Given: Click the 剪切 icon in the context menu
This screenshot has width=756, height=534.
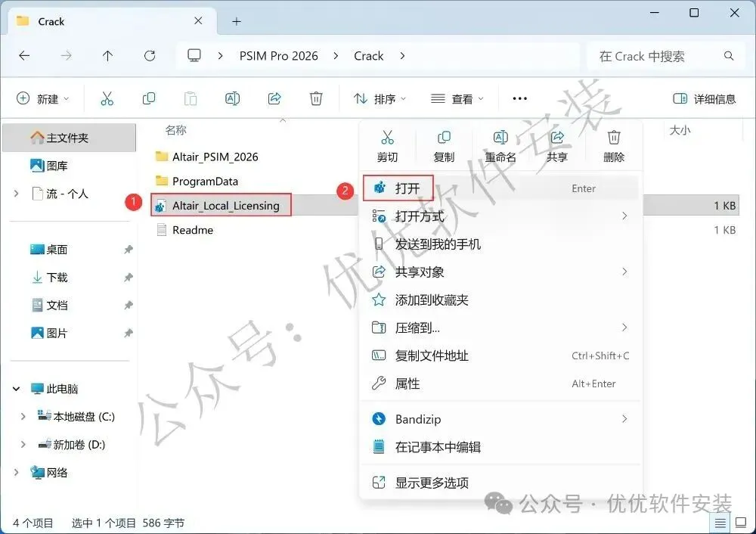Looking at the screenshot, I should coord(387,138).
